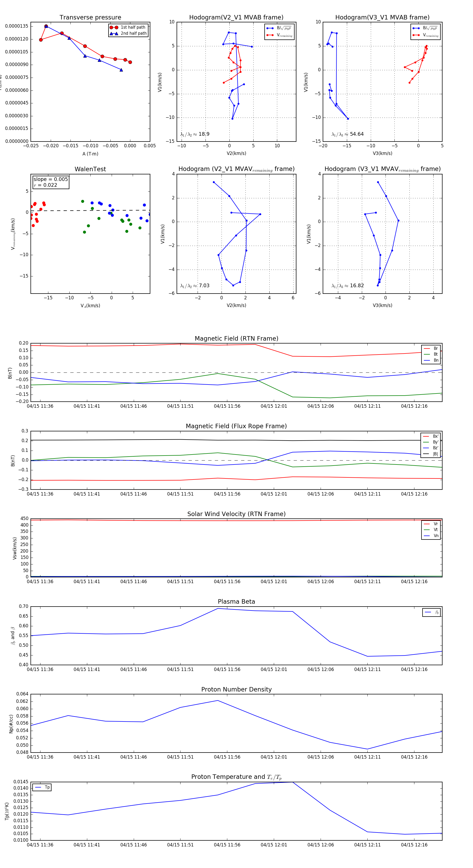Viewport: 473px width, 868px height.
Task: Click the λ1/λ2 ≈ 7.03 annotation
Action: coord(194,286)
